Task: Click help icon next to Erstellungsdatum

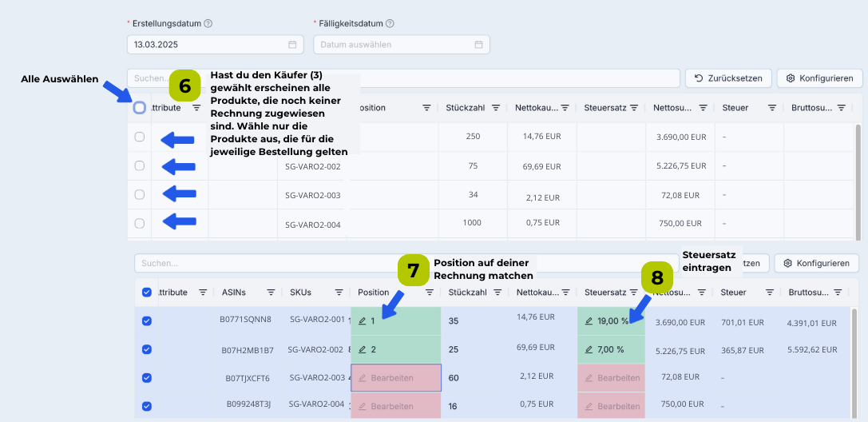Action: tap(208, 24)
